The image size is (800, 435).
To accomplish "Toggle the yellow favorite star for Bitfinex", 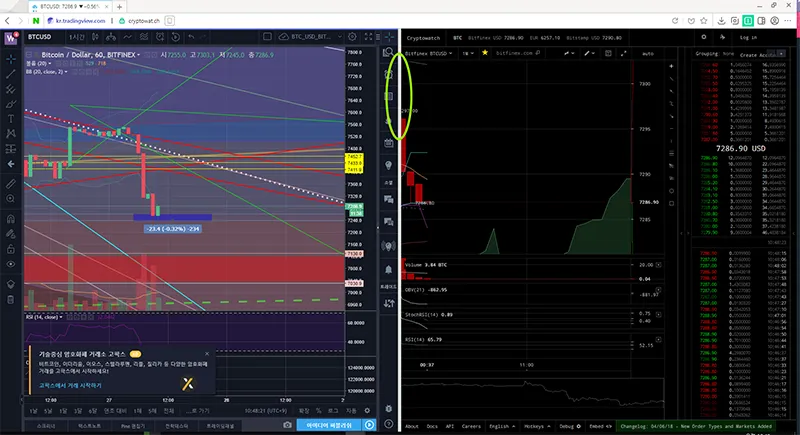I will (x=485, y=53).
